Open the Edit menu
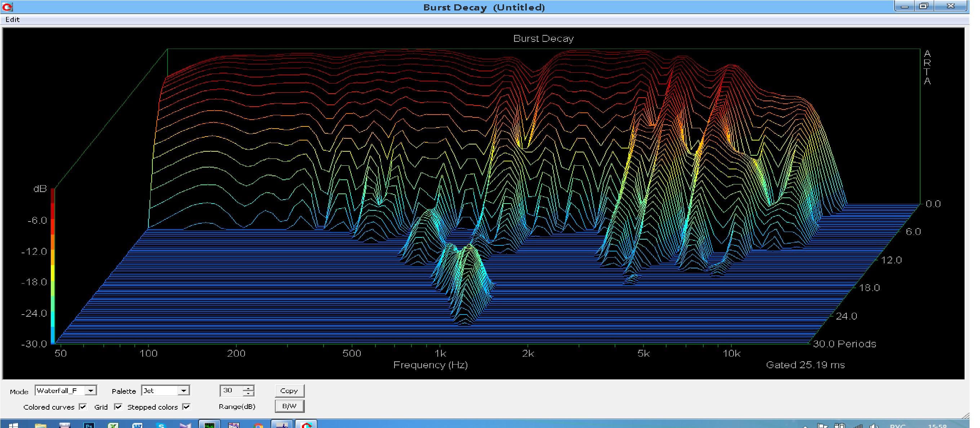The height and width of the screenshot is (428, 980). [x=12, y=19]
